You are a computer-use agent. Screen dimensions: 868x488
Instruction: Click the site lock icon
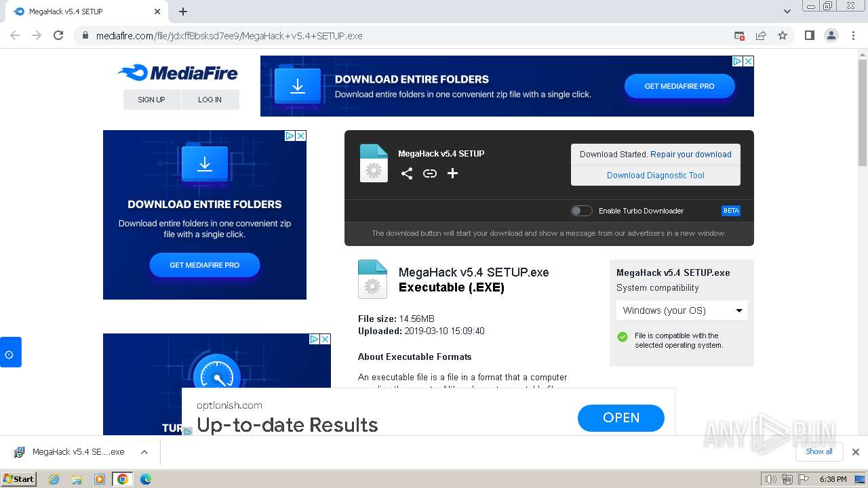pos(85,35)
